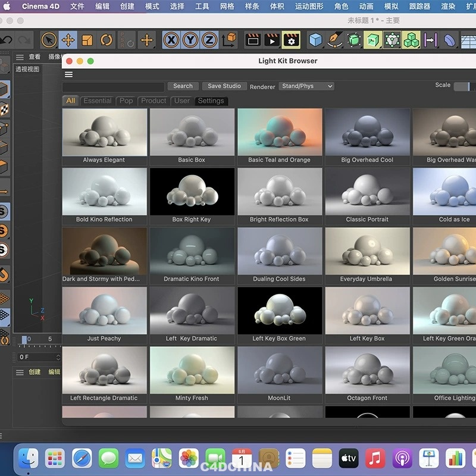
Task: Open the 创建 material menu
Action: pos(35,372)
